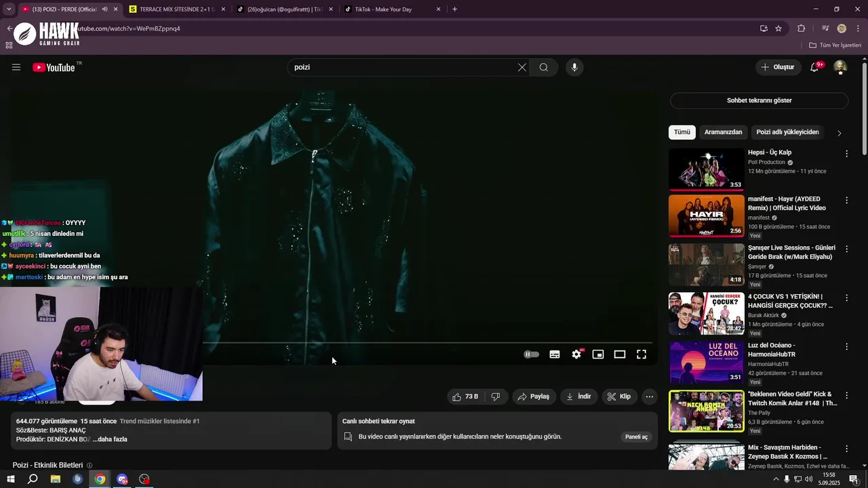Clear the 'poizi' search query
Image resolution: width=868 pixels, height=488 pixels.
coord(522,67)
